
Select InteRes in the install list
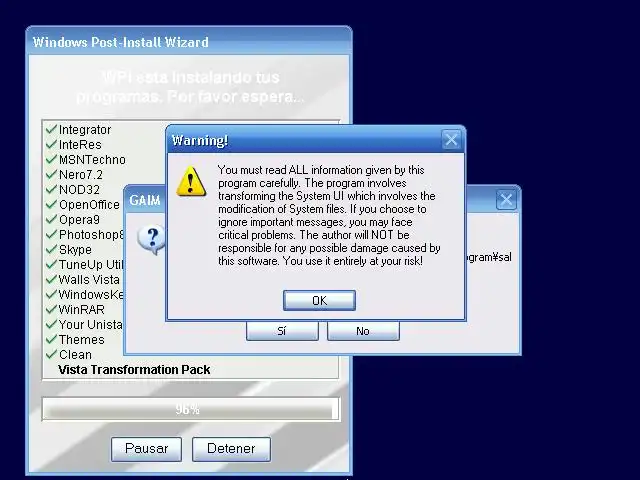[x=80, y=144]
